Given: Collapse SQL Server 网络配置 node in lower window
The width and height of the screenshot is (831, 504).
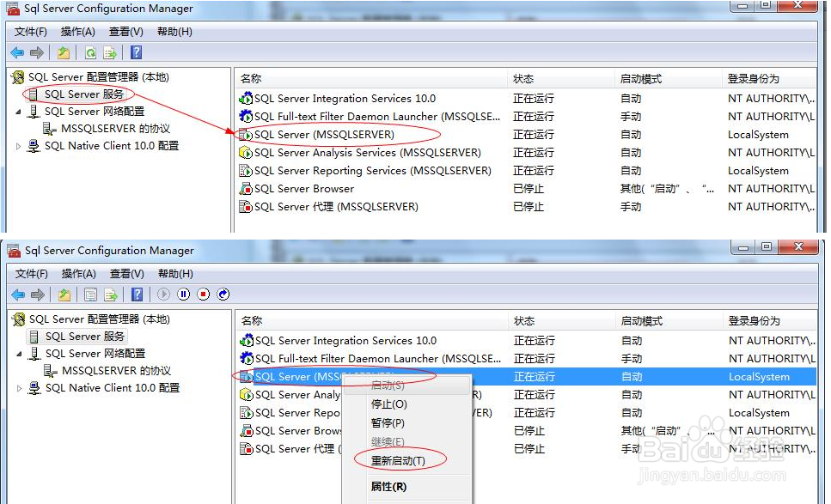Looking at the screenshot, I should (20, 354).
